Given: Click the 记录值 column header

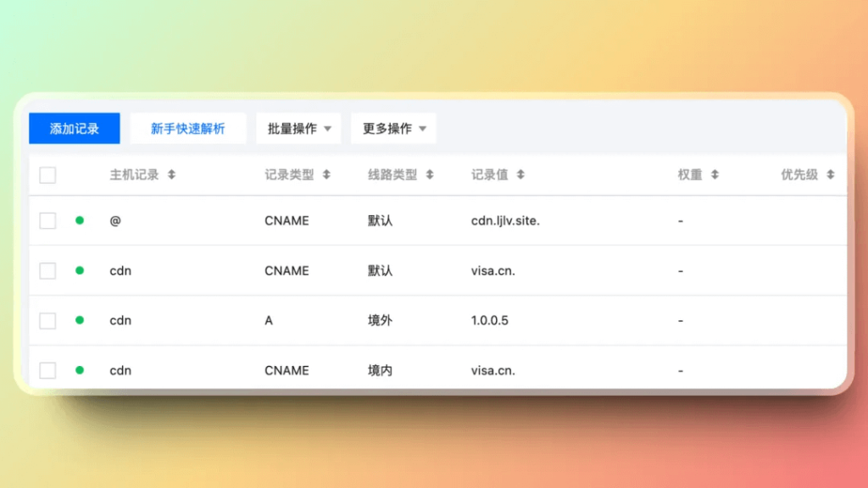Looking at the screenshot, I should click(x=489, y=175).
